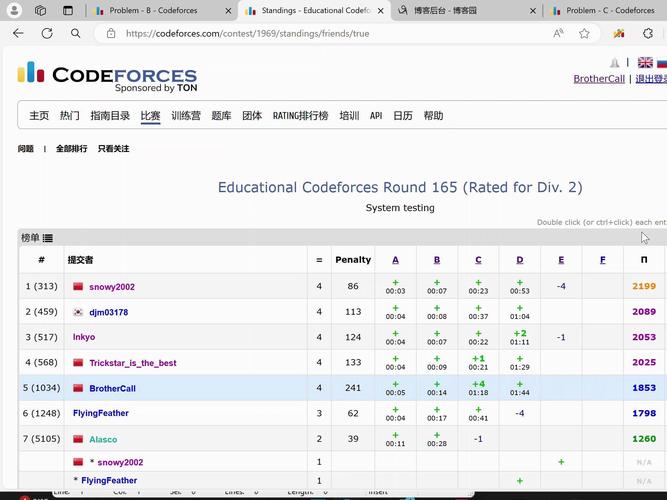Add page to favorites with star icon
Screen dimensions: 667x500
click(584, 33)
